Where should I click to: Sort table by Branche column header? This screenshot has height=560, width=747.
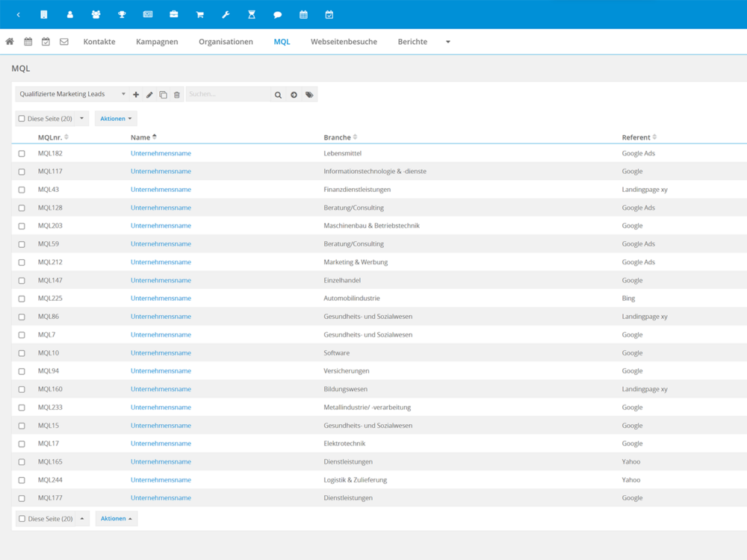338,137
